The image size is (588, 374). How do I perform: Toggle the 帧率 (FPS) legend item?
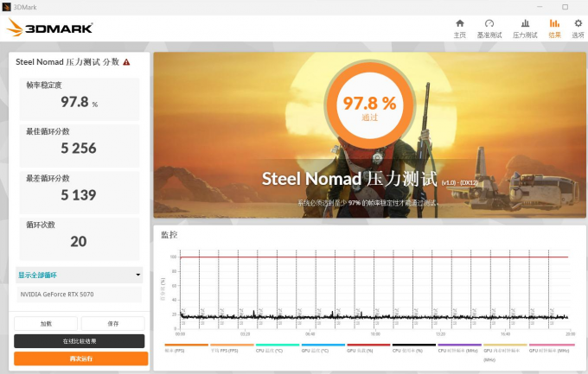pyautogui.click(x=186, y=348)
